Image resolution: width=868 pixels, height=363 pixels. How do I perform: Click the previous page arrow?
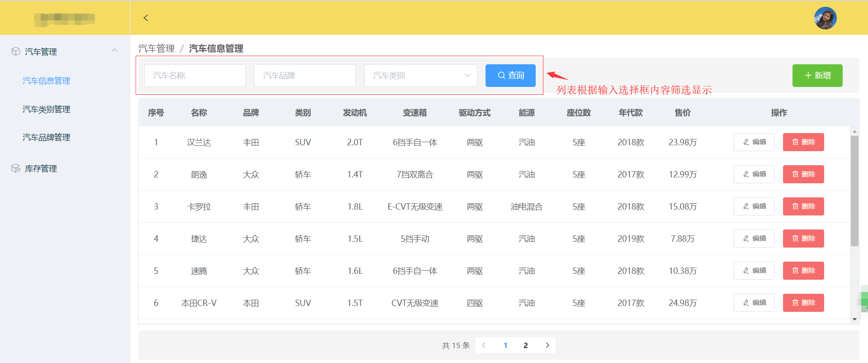tap(484, 345)
